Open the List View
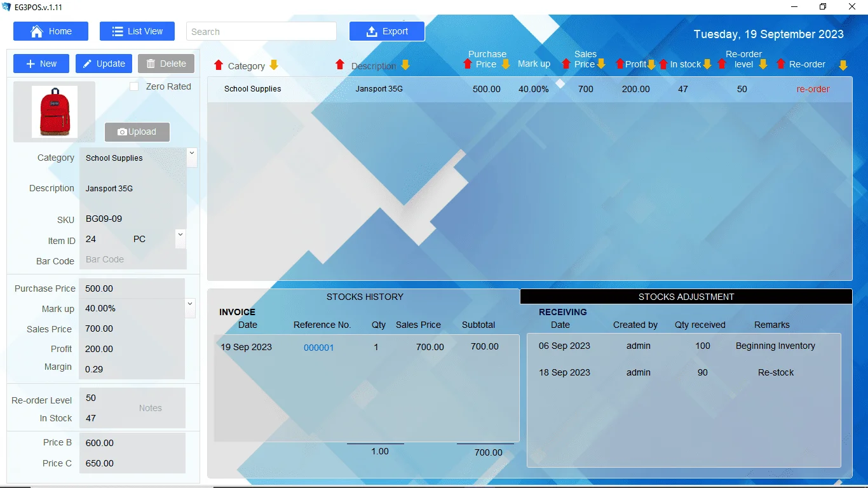868x488 pixels. click(137, 31)
